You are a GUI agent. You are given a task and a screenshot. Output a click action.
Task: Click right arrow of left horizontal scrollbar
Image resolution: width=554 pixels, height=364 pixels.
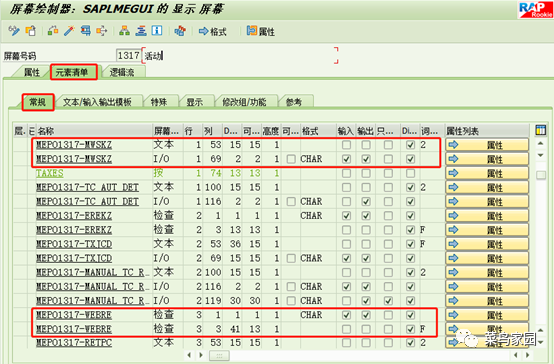[201, 355]
